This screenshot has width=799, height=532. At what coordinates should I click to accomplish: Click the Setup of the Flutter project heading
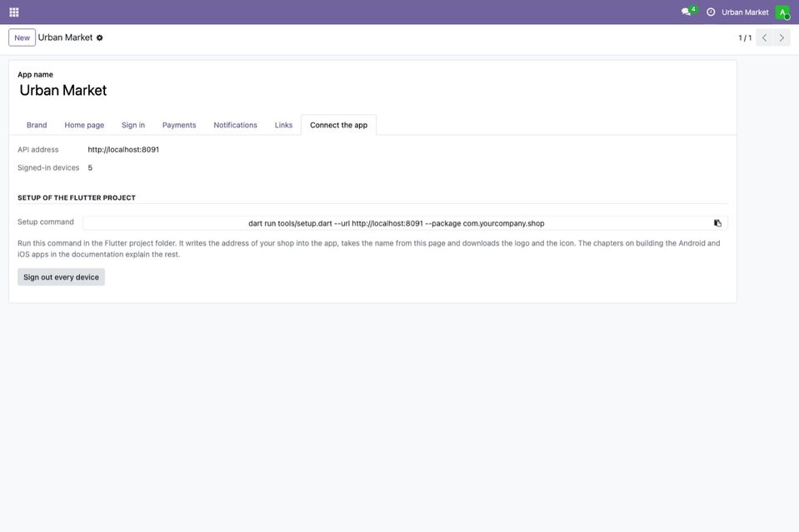(77, 197)
